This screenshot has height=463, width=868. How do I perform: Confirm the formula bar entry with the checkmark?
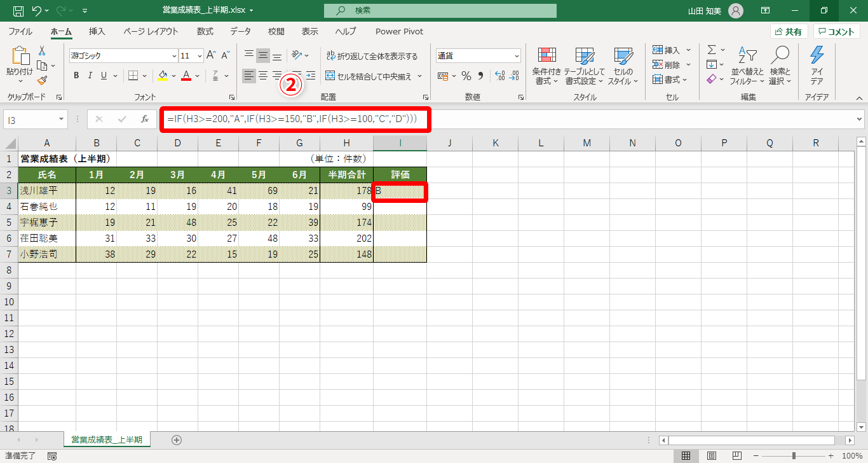click(x=122, y=119)
